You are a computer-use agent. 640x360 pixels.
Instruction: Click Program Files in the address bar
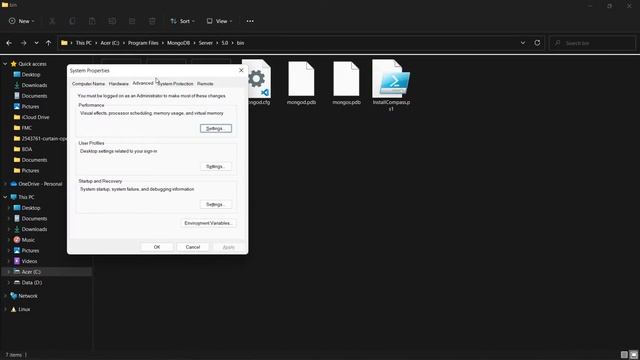pyautogui.click(x=143, y=43)
